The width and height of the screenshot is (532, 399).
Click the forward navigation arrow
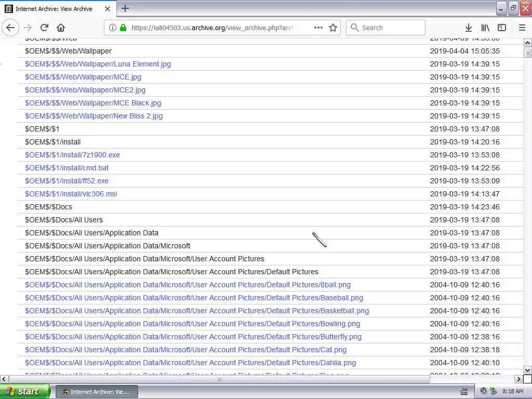click(28, 28)
